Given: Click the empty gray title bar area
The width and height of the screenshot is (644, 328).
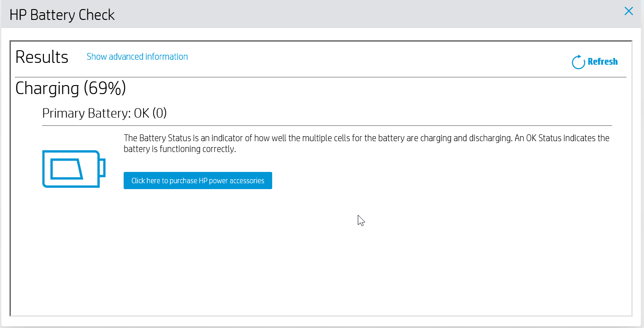Looking at the screenshot, I should 362,14.
